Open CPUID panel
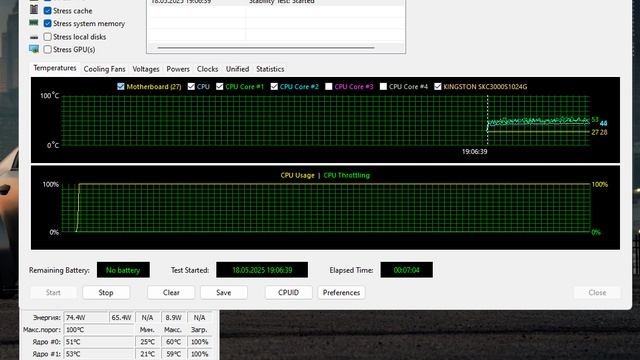The width and height of the screenshot is (640, 360). [x=289, y=293]
